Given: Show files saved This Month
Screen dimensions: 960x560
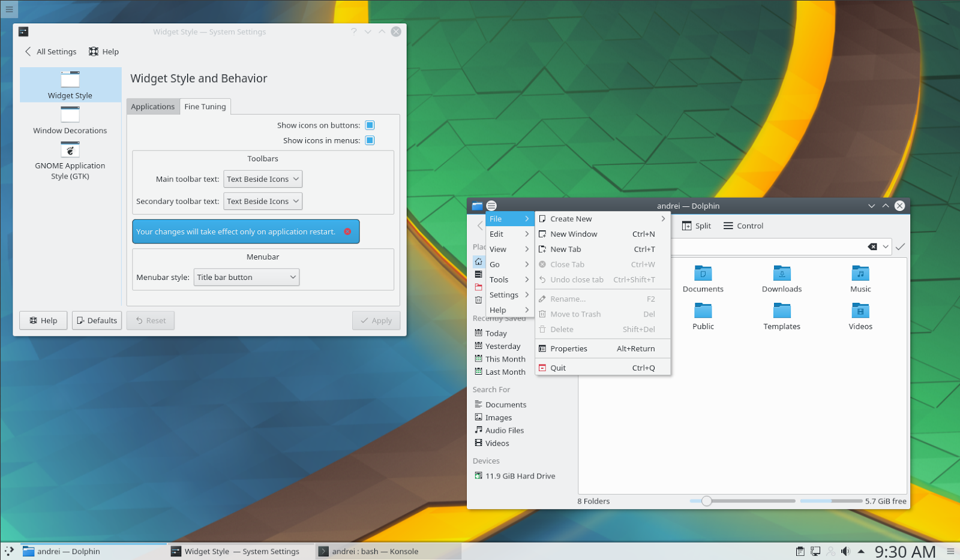Looking at the screenshot, I should point(500,359).
